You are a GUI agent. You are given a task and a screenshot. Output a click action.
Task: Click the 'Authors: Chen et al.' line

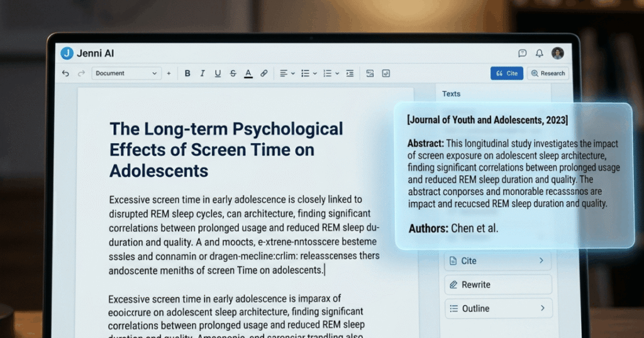453,229
